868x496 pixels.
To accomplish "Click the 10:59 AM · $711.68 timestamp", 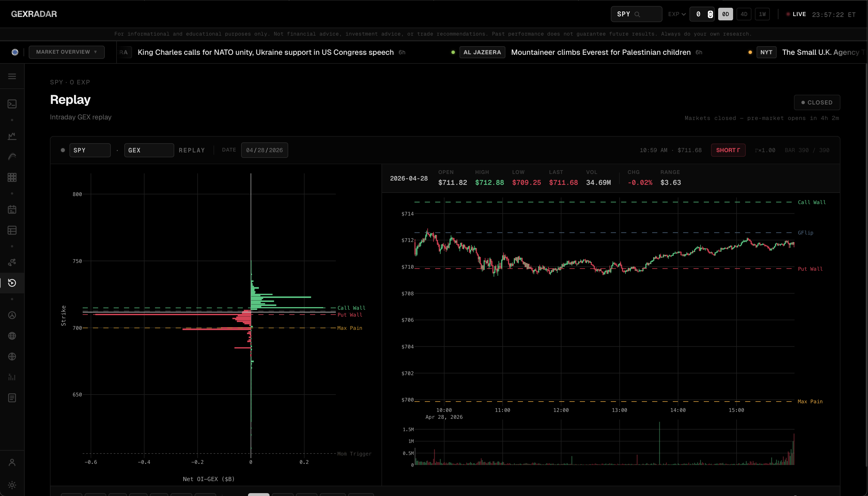I will [671, 150].
